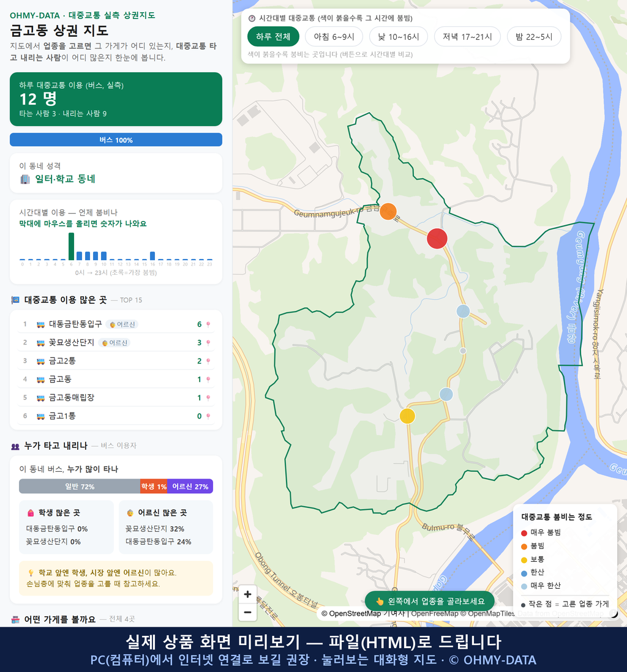
Task: Select the 금고1통 stop name
Action: (x=62, y=416)
